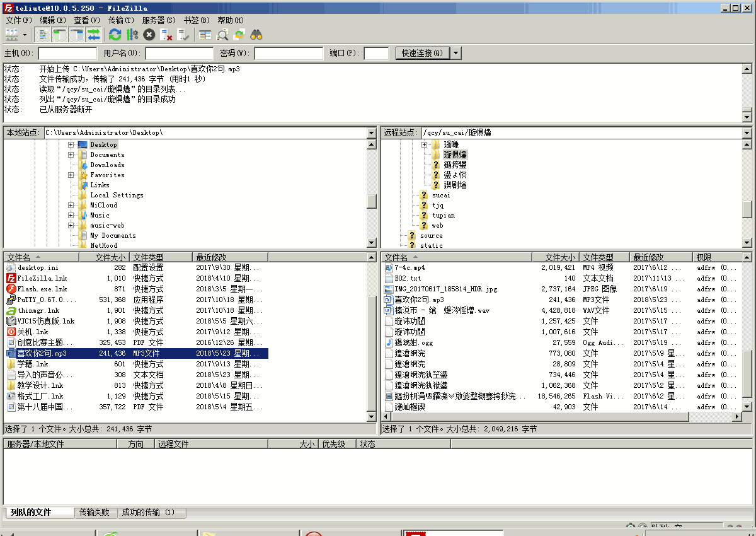Image resolution: width=756 pixels, height=536 pixels.
Task: Open file search with the binoculars icon
Action: [256, 35]
